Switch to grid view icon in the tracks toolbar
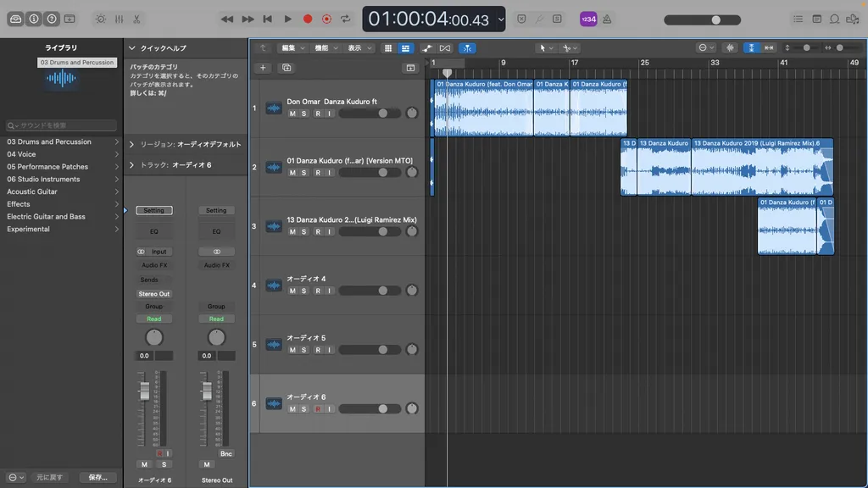868x488 pixels. (x=388, y=48)
